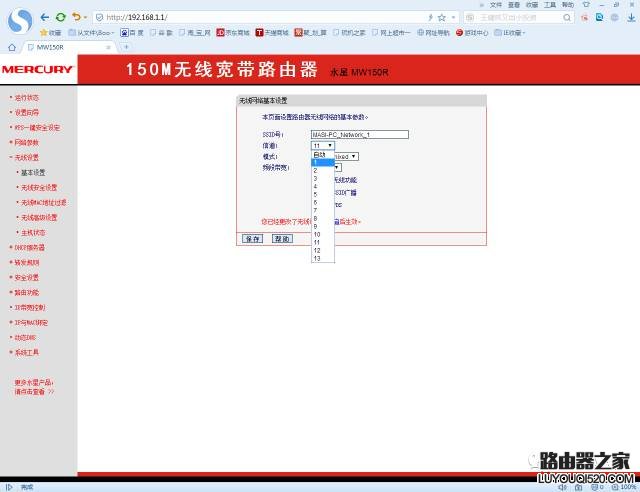The image size is (640, 492).
Task: Collapse 无线设置 in sidebar
Action: click(27, 158)
